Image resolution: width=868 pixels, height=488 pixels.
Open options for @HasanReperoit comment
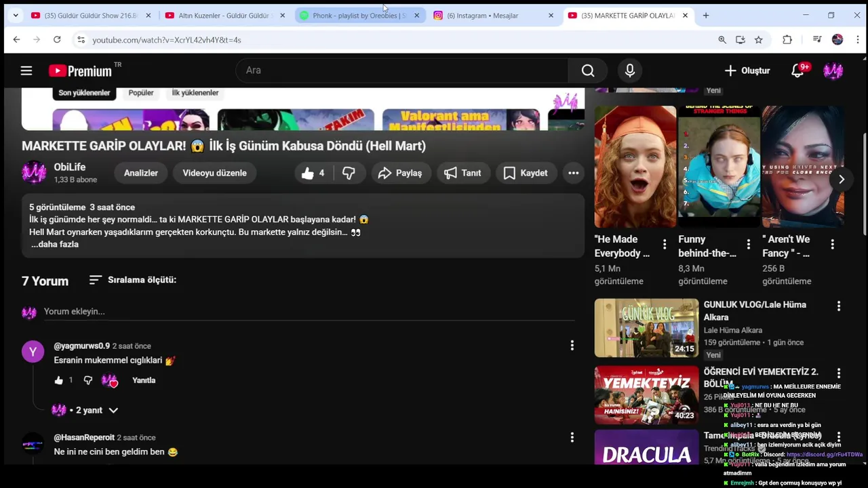pyautogui.click(x=572, y=437)
